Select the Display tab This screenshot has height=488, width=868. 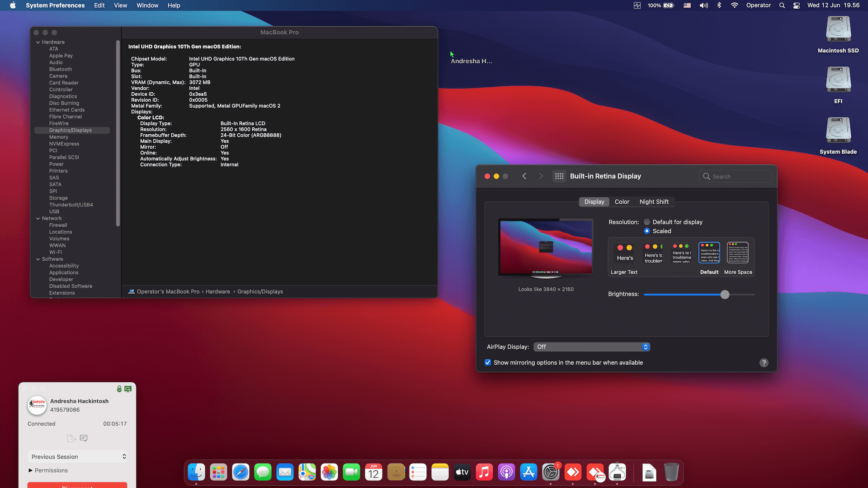coord(594,202)
